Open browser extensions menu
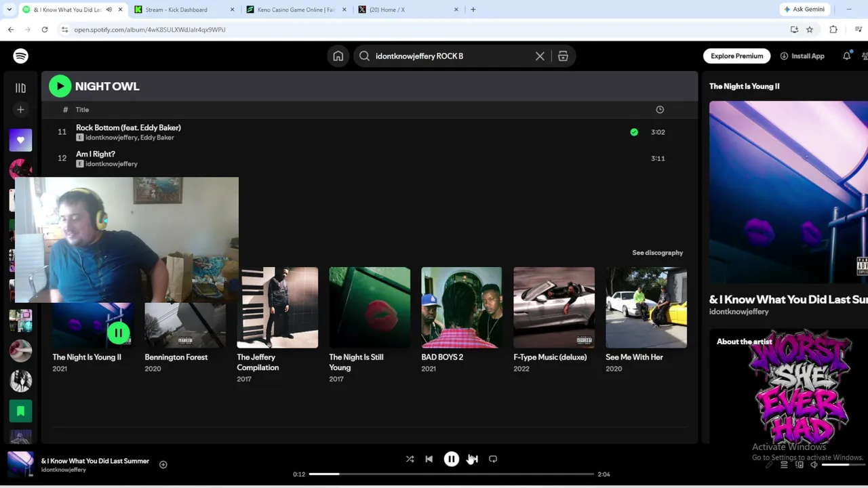Viewport: 868px width, 488px height. (833, 30)
